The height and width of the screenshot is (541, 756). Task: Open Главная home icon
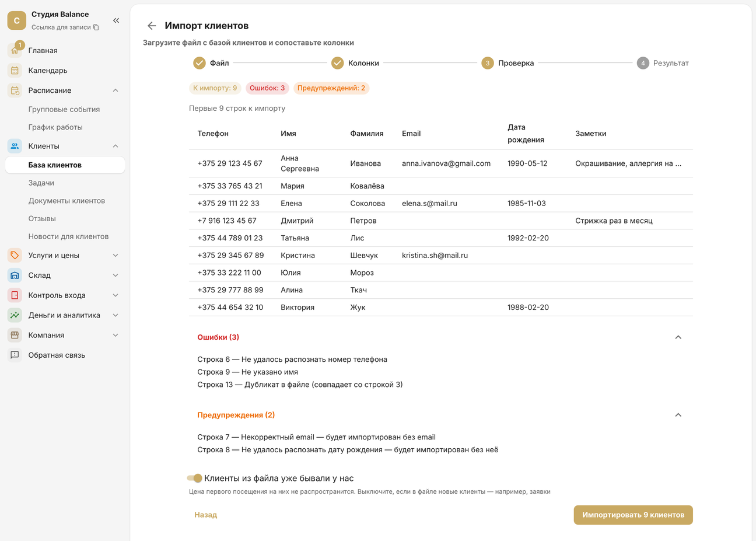click(15, 50)
